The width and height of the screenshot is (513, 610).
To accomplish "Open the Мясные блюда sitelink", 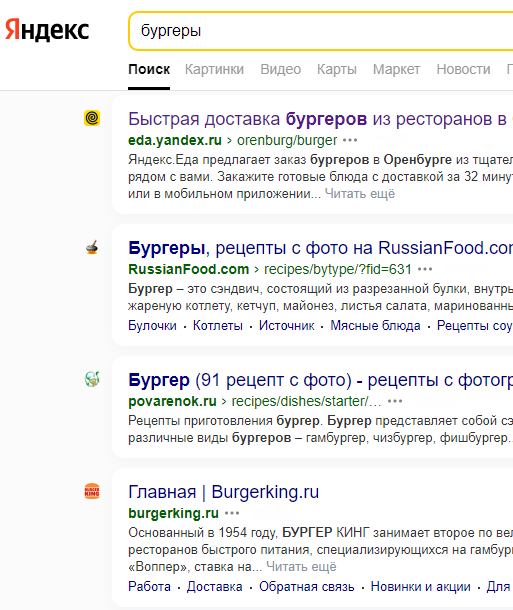I will 375,326.
